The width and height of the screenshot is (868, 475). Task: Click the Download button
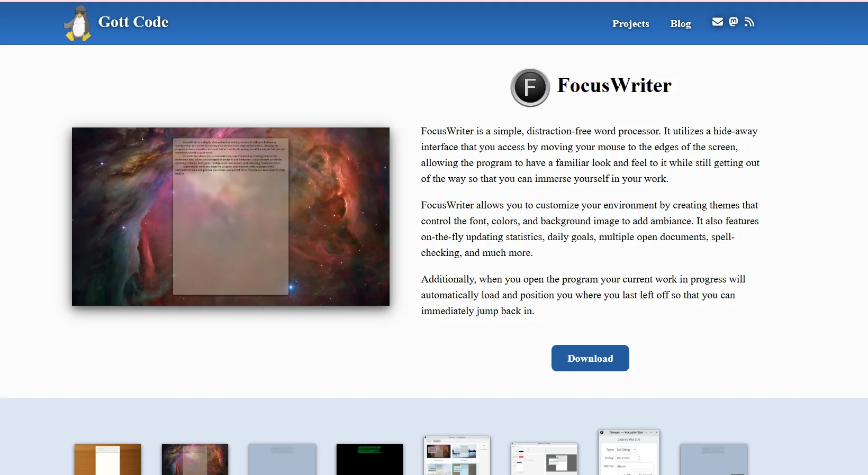[x=590, y=358]
